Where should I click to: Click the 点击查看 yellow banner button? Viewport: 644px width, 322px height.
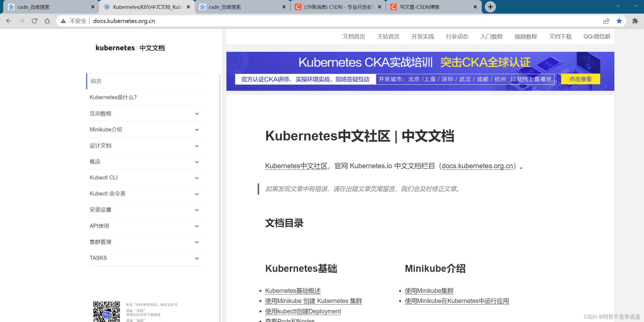pyautogui.click(x=580, y=79)
